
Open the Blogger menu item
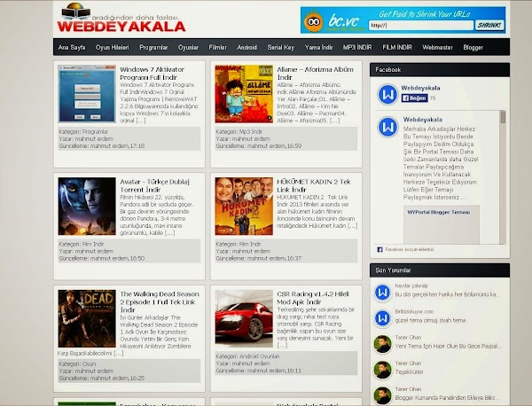click(473, 48)
